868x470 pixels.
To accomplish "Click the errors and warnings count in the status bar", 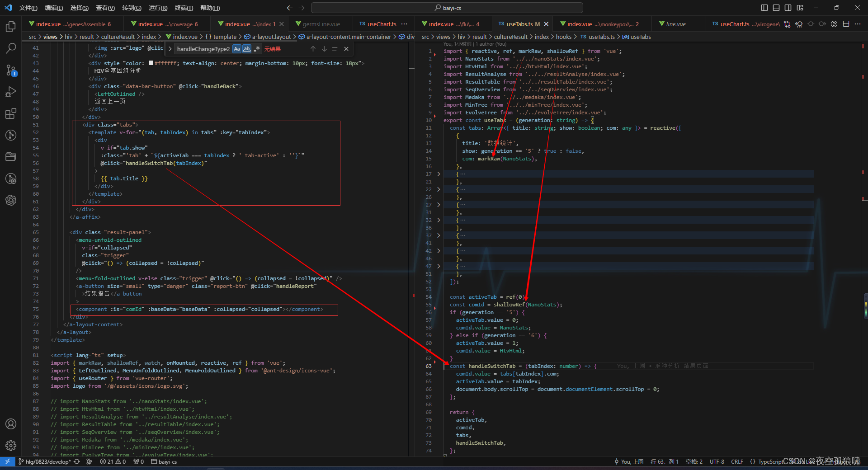I will pos(113,461).
